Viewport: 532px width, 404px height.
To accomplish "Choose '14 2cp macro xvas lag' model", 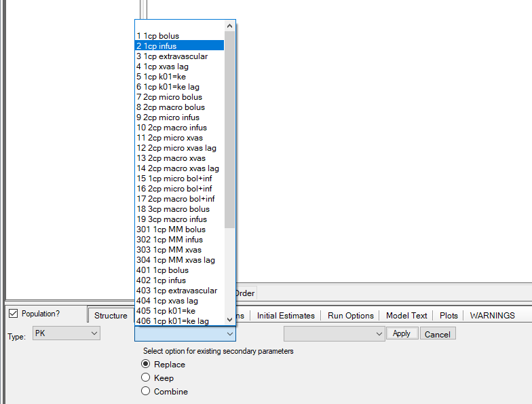I will pos(179,168).
